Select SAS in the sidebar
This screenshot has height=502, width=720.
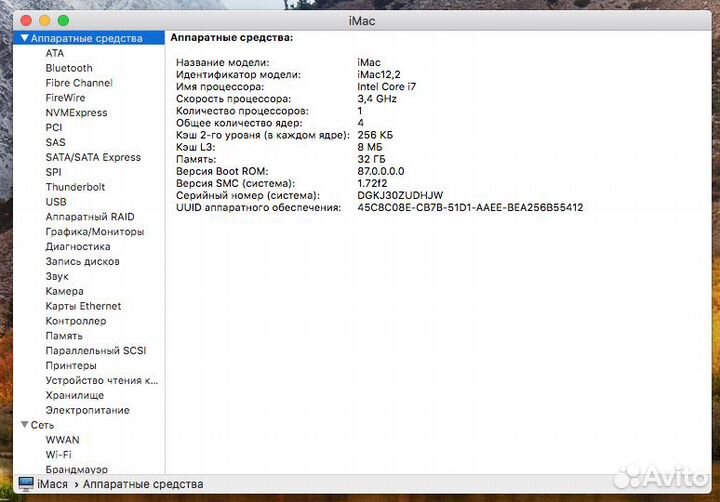(x=56, y=142)
